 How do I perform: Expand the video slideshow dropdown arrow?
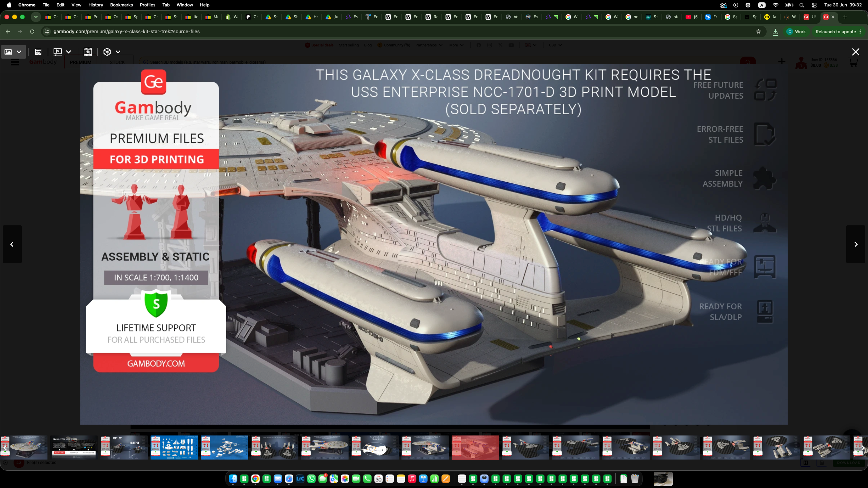tap(68, 52)
